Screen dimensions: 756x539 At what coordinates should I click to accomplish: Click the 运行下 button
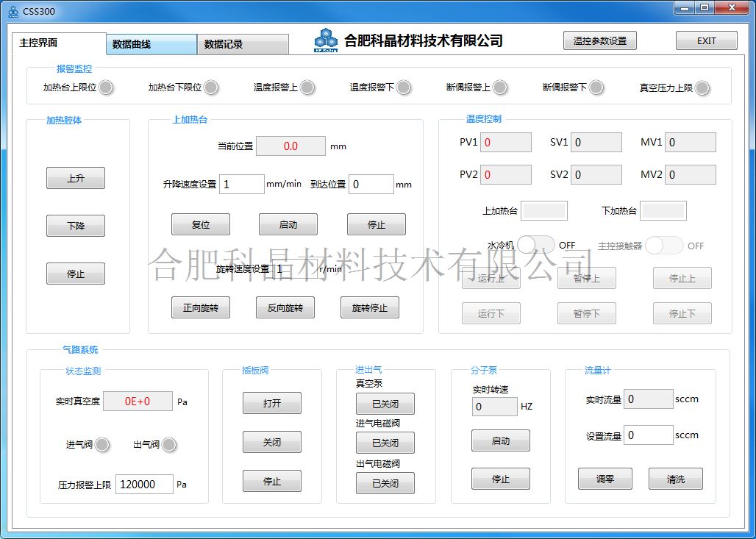point(491,313)
